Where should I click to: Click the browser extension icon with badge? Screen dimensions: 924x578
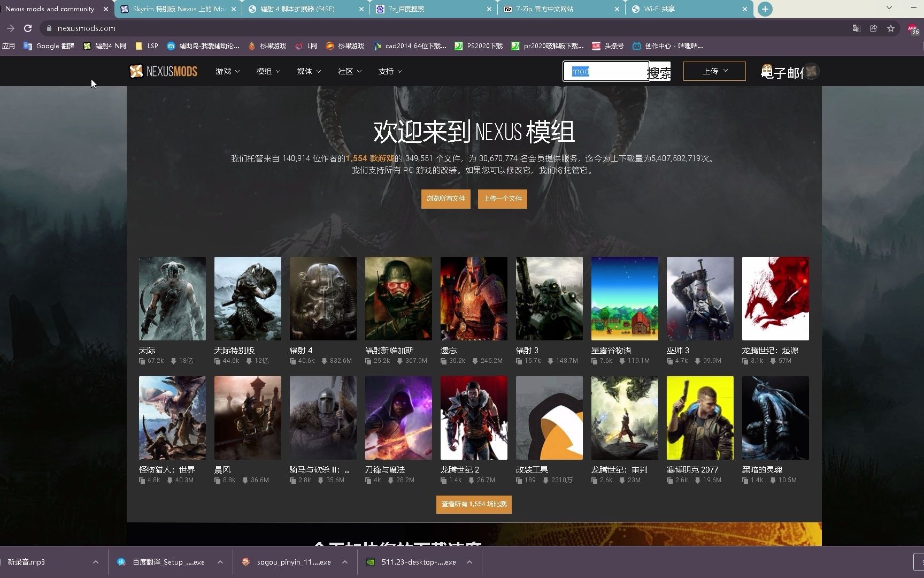coord(913,29)
